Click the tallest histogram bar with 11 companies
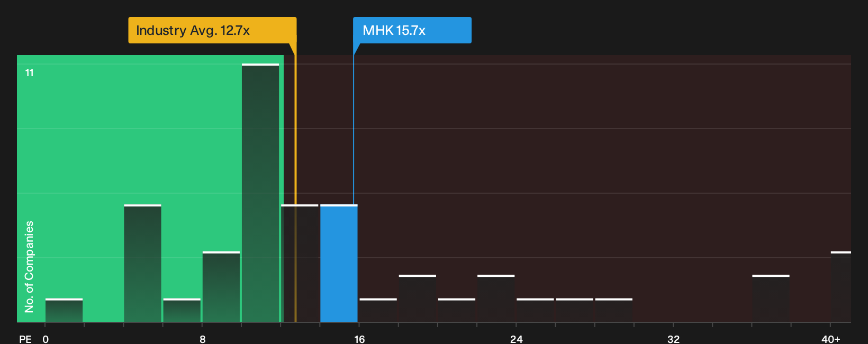This screenshot has height=344, width=868. (x=260, y=193)
